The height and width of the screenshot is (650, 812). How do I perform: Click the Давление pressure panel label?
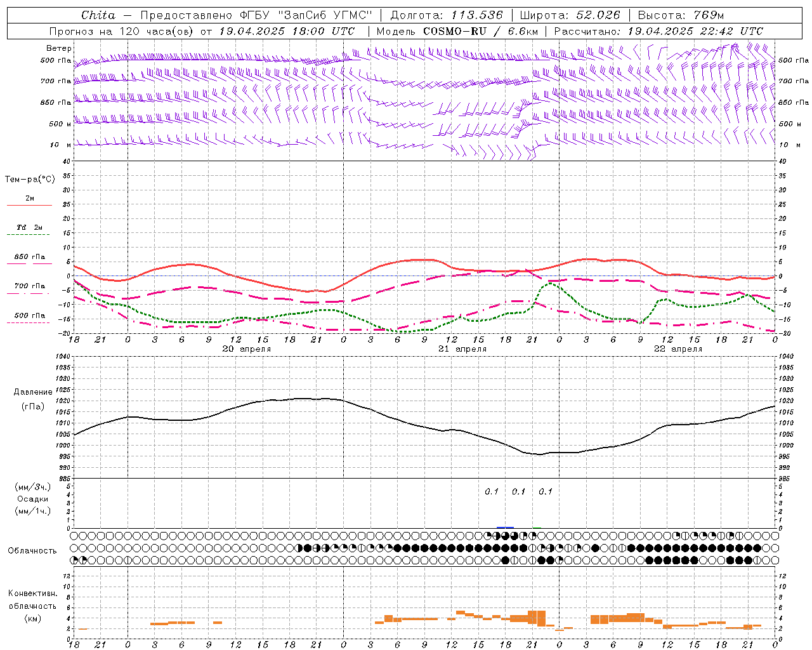click(x=32, y=392)
